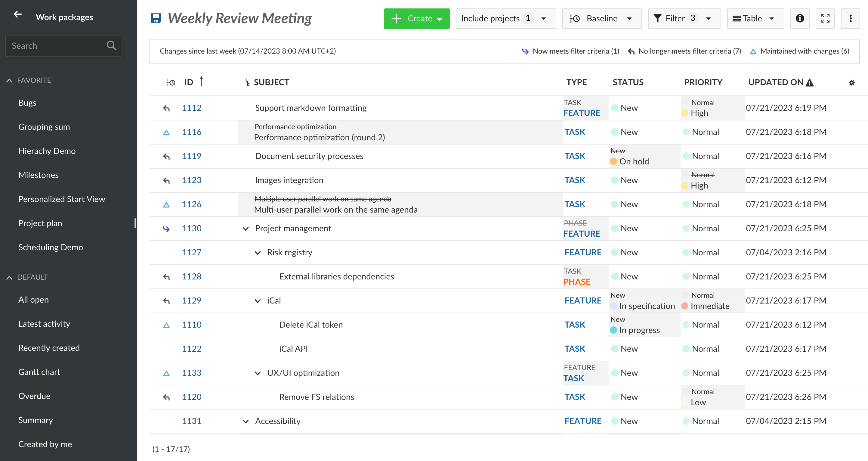The height and width of the screenshot is (461, 868).
Task: Click the info icon next to Table
Action: click(800, 19)
